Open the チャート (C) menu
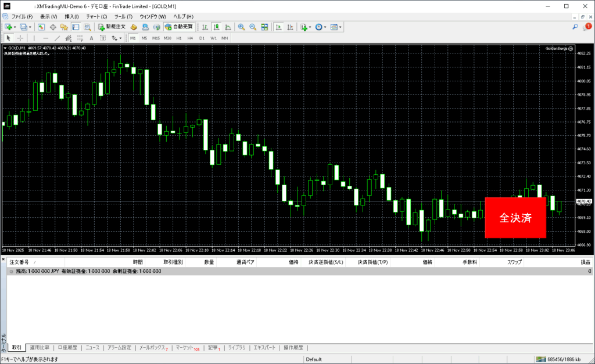Image resolution: width=595 pixels, height=364 pixels. coord(96,16)
